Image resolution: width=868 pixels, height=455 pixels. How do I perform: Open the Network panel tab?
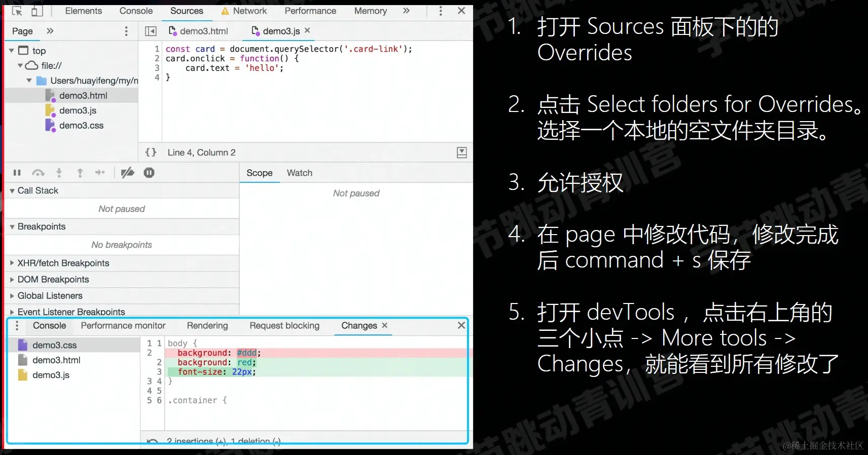point(244,11)
